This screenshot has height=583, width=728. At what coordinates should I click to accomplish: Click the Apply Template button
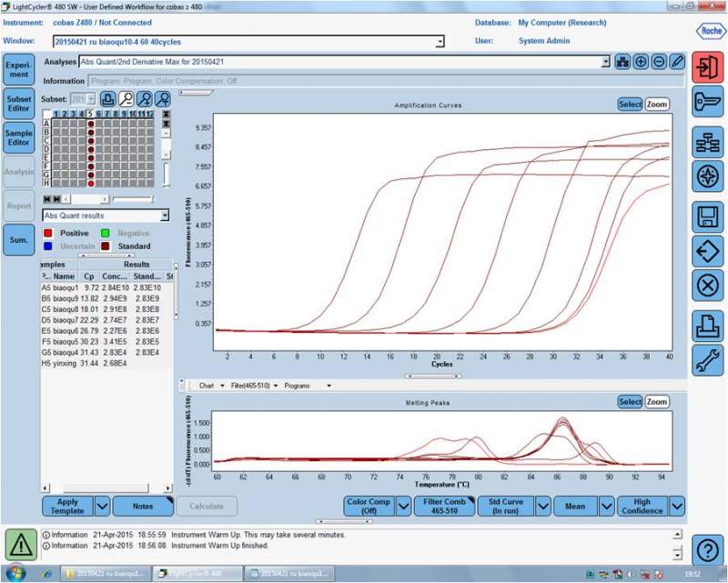[67, 507]
